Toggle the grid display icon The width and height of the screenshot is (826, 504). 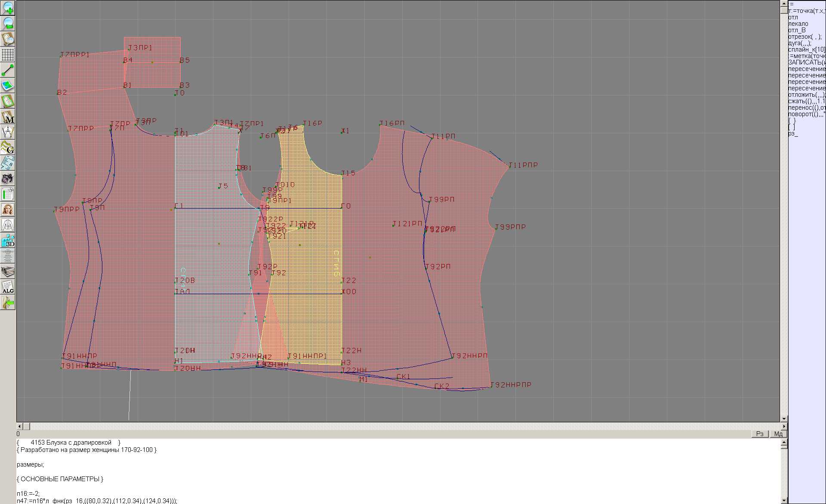tap(8, 55)
